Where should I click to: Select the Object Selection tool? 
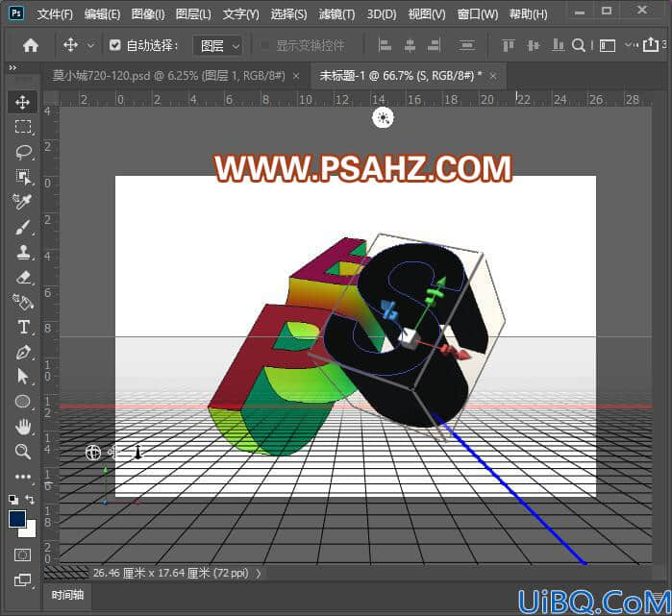coord(23,177)
